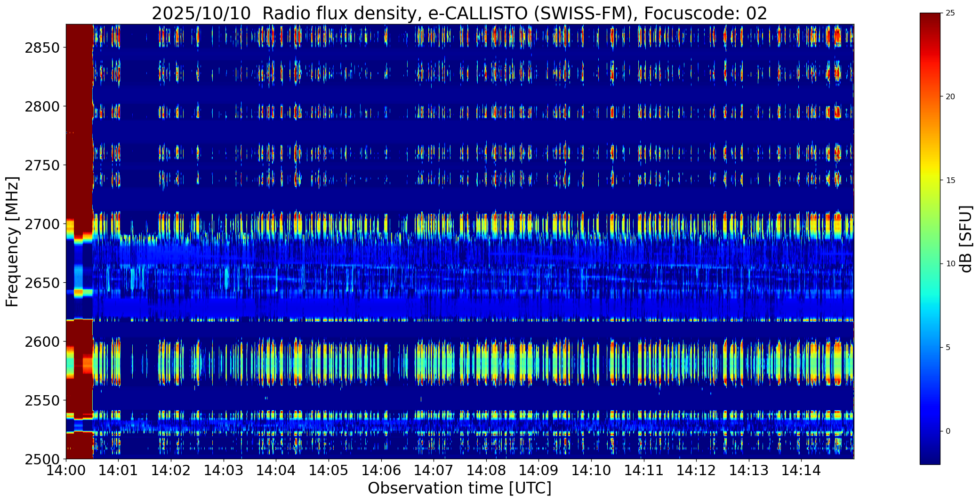The height and width of the screenshot is (502, 980).
Task: Click the 14:14 time tick label
Action: [x=801, y=470]
